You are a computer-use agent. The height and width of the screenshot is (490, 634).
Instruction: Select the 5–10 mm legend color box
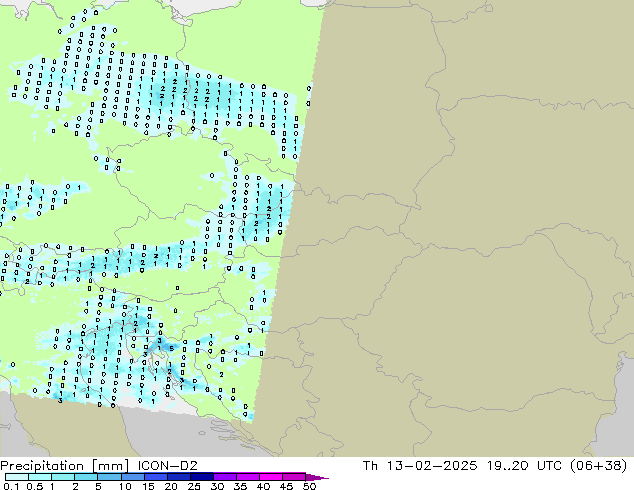pos(109,477)
